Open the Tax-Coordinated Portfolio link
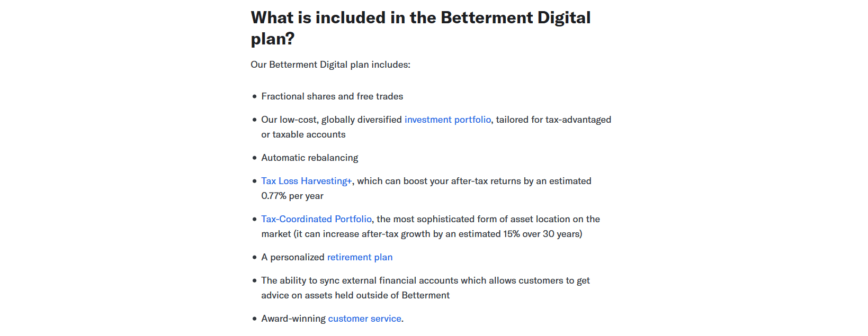 (x=317, y=219)
